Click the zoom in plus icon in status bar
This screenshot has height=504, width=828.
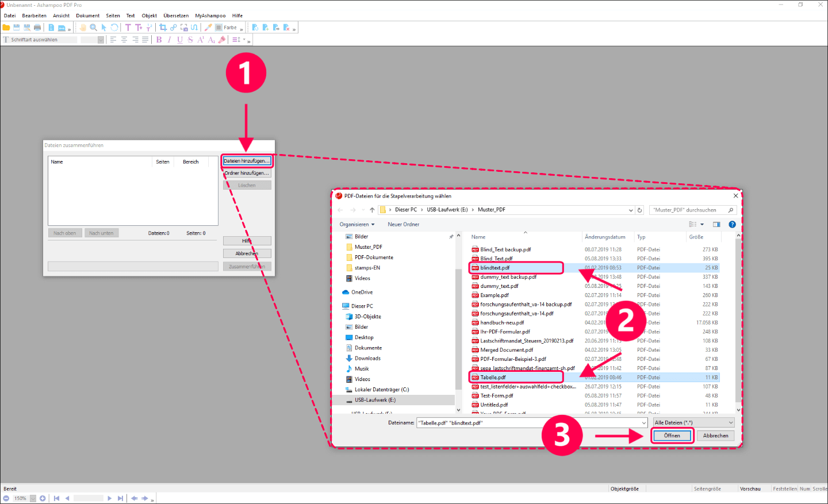pyautogui.click(x=43, y=498)
